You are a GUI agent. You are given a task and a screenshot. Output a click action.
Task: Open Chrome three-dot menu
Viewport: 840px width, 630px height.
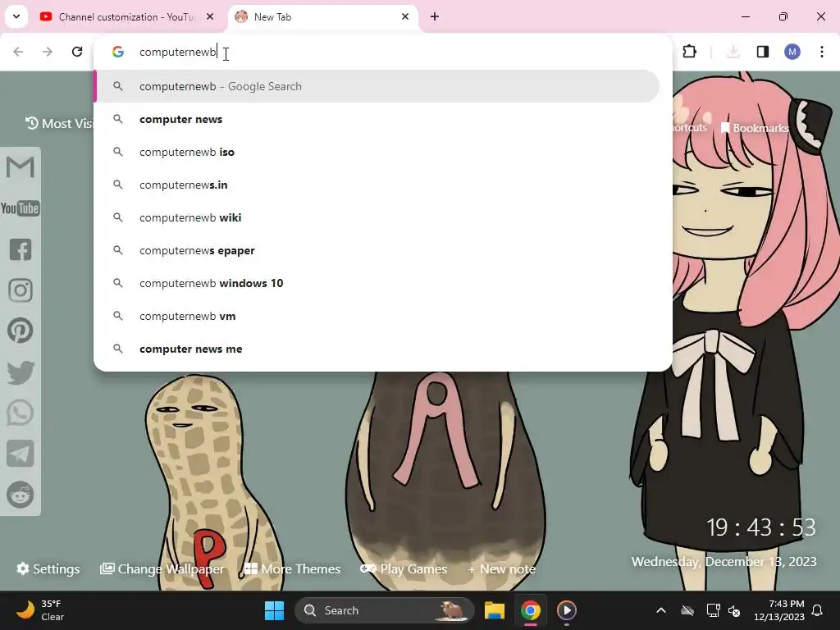[x=822, y=52]
